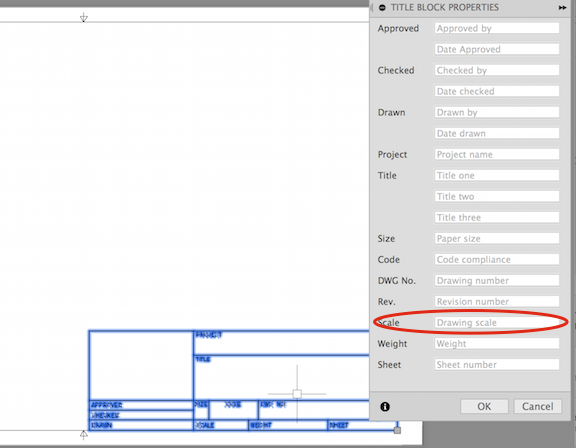576x448 pixels.
Task: Click the TITLE cell in the title block
Action: click(x=281, y=378)
